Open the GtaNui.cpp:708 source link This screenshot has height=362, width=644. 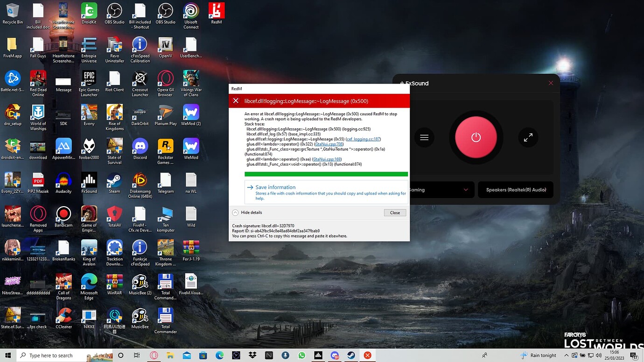329,144
